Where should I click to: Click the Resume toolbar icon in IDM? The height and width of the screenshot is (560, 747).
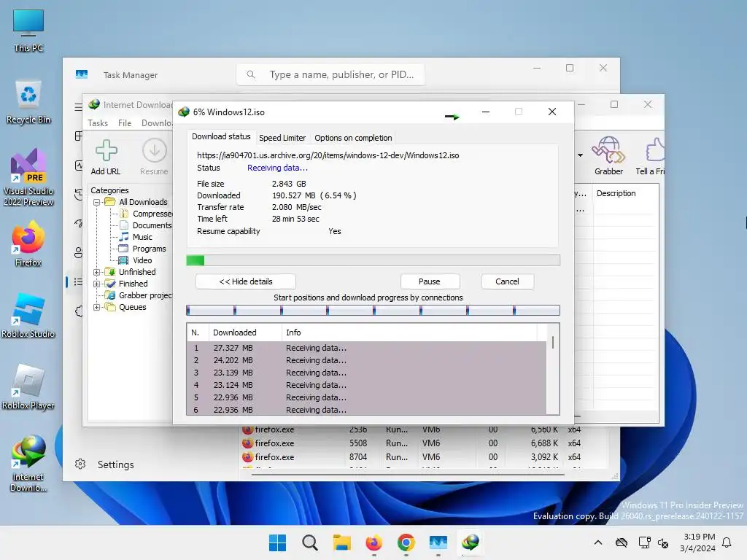click(x=154, y=157)
